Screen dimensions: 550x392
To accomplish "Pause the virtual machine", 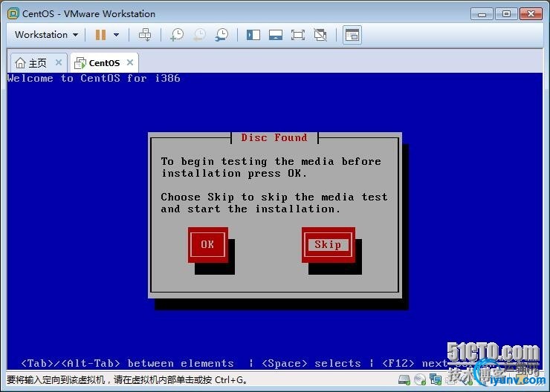I will pyautogui.click(x=100, y=35).
